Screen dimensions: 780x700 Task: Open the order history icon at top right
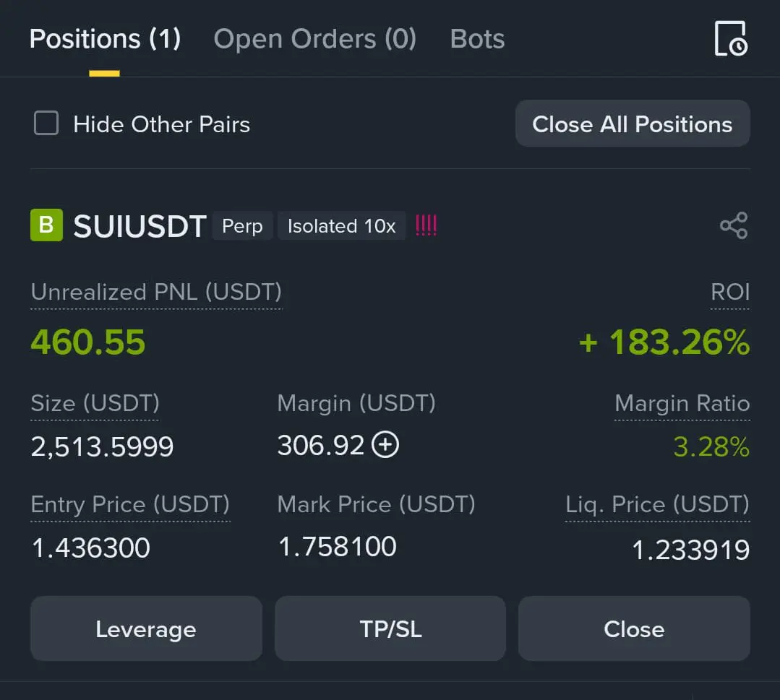[731, 38]
